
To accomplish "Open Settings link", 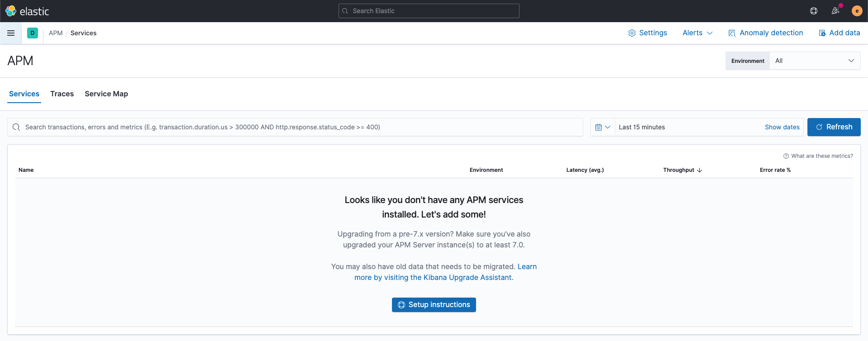I will pos(648,33).
